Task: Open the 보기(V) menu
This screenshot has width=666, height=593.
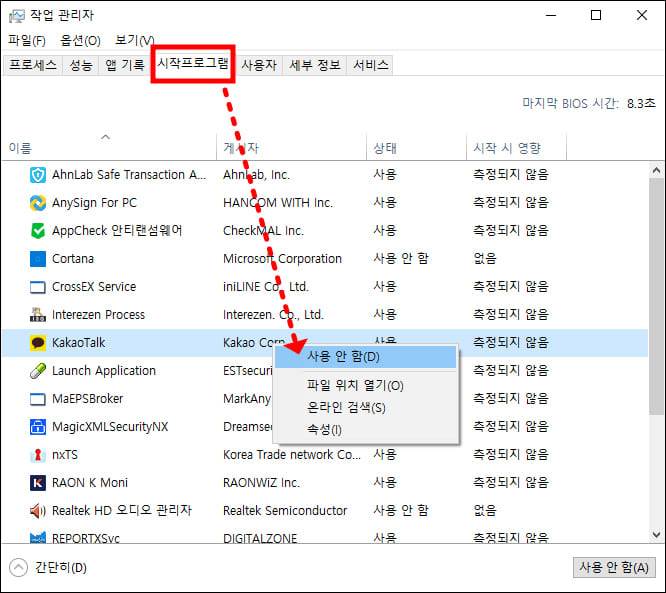Action: [134, 40]
